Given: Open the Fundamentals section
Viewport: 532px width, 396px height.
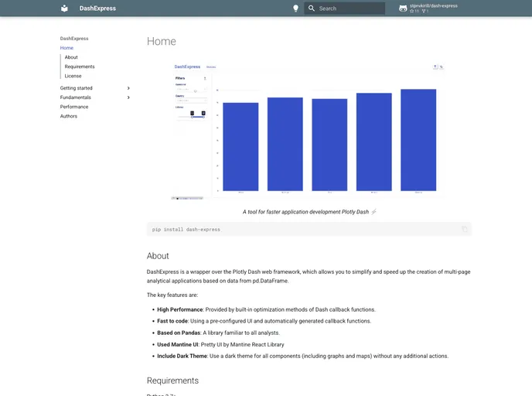Looking at the screenshot, I should 75,97.
